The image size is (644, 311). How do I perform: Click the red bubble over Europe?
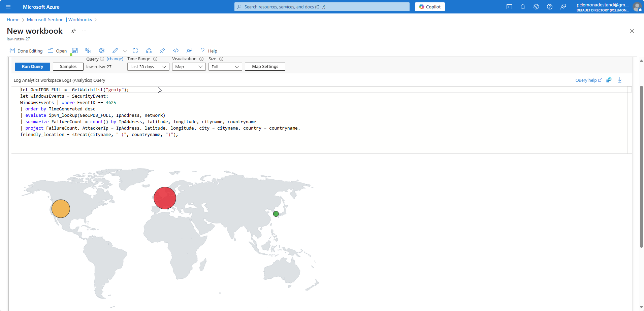(x=165, y=198)
